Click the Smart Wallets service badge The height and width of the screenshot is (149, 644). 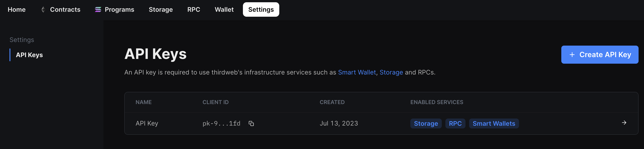click(494, 123)
